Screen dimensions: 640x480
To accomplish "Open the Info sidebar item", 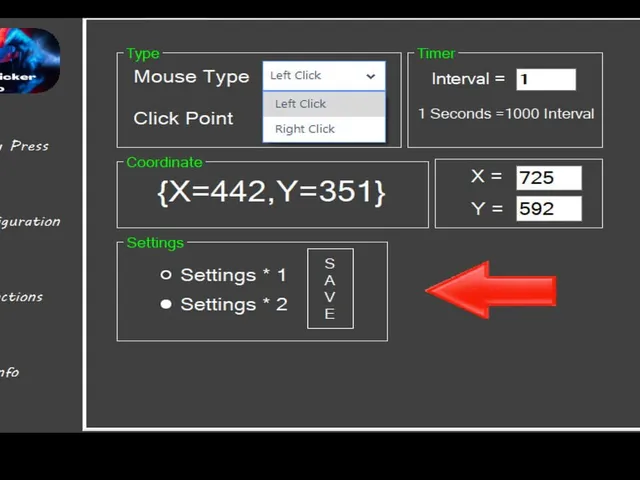I will (x=10, y=372).
